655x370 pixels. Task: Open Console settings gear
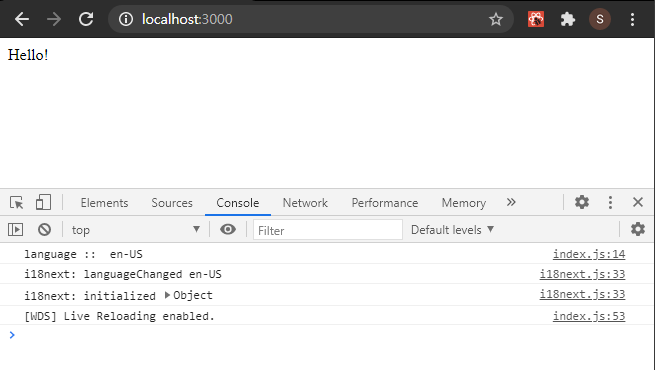point(637,229)
